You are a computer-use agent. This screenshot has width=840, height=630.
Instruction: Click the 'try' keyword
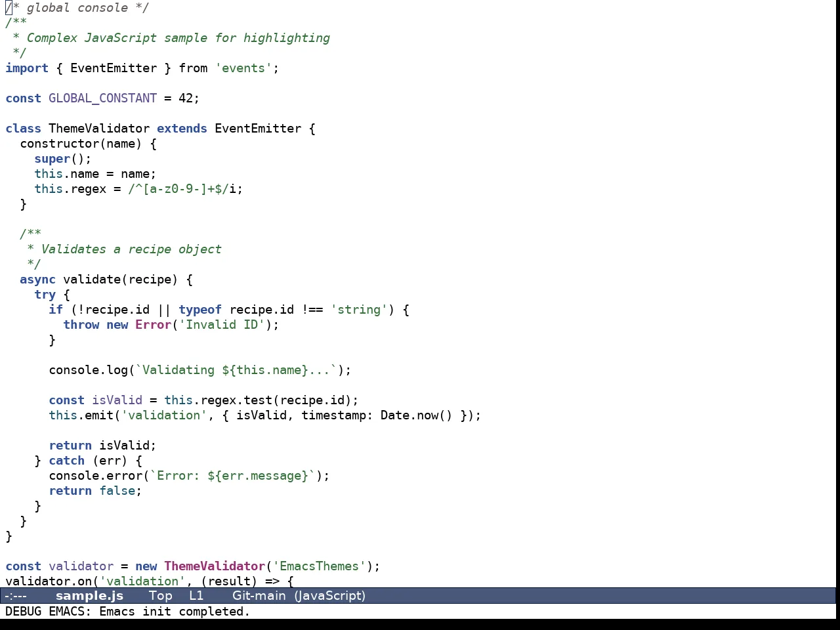45,295
